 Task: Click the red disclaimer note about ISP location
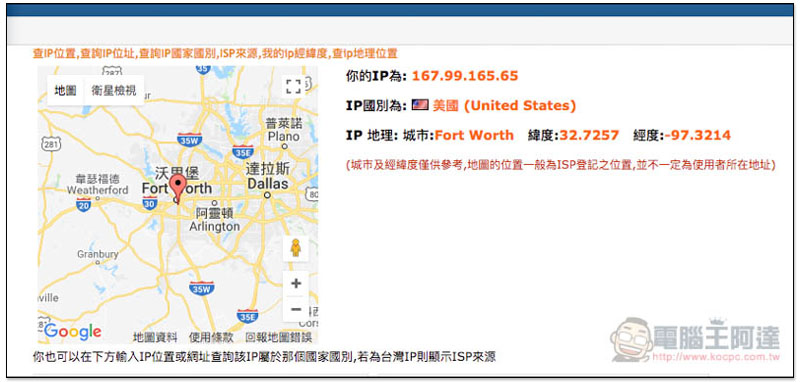pos(561,165)
